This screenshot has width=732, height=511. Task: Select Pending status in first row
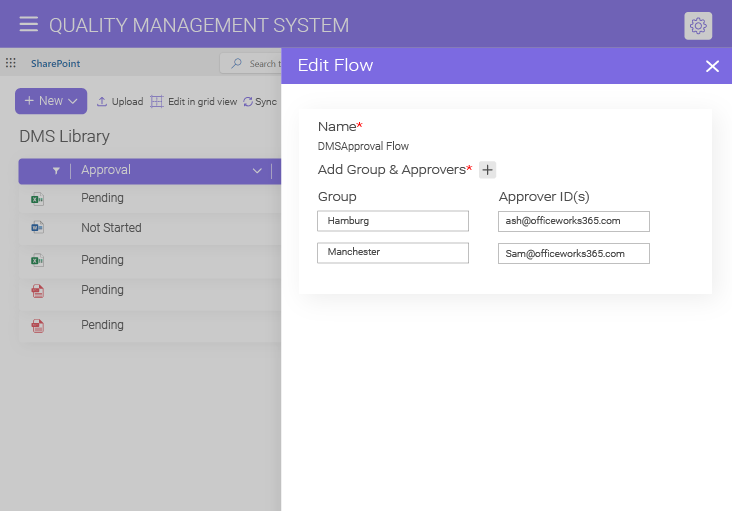pyautogui.click(x=102, y=198)
